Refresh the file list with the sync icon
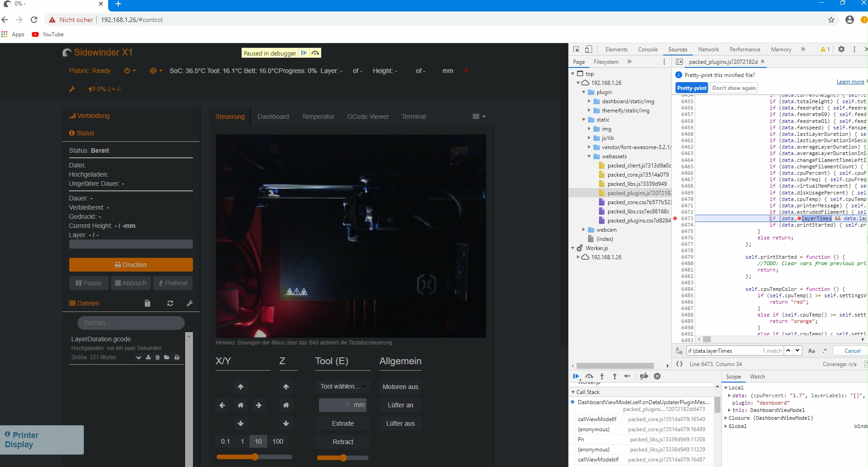868x467 pixels. [x=170, y=303]
